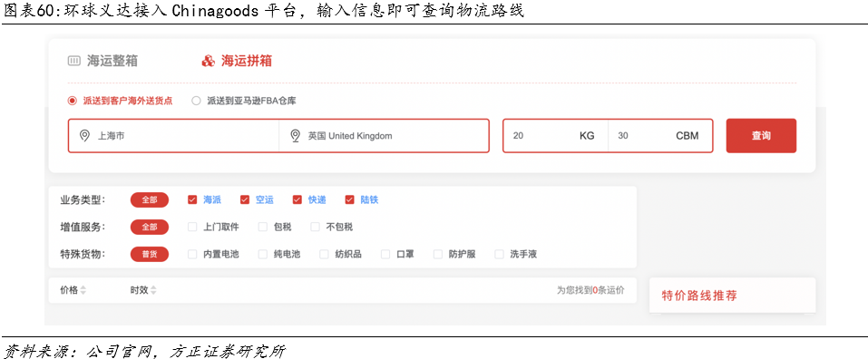Check the 口罩 checkbox

coord(385,255)
